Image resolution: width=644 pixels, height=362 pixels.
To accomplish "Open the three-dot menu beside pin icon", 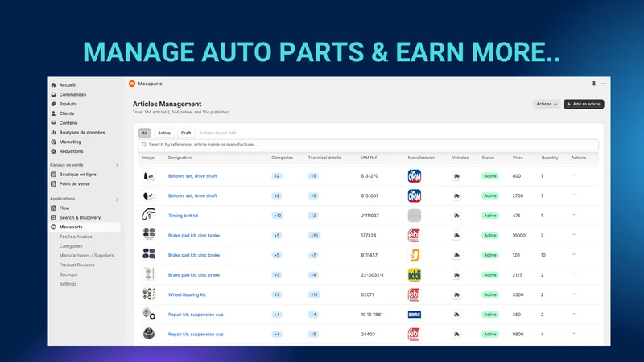I will click(603, 84).
